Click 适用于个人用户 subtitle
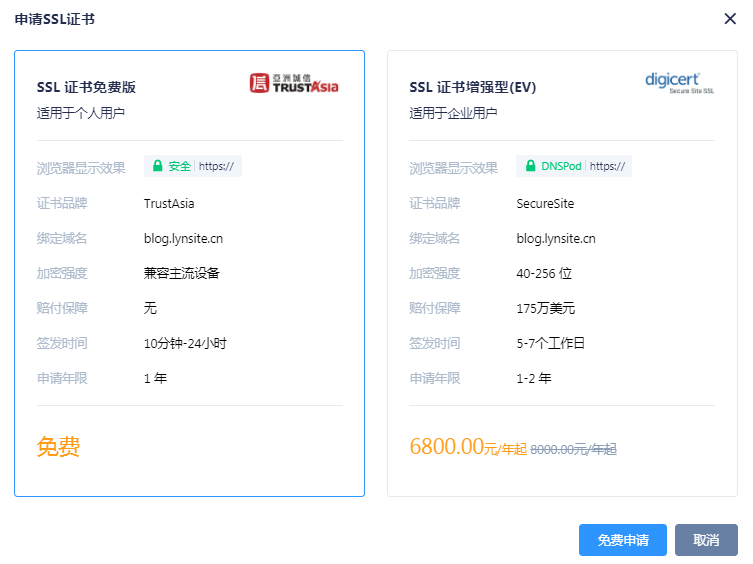Viewport: 753px width, 564px height. tap(81, 113)
